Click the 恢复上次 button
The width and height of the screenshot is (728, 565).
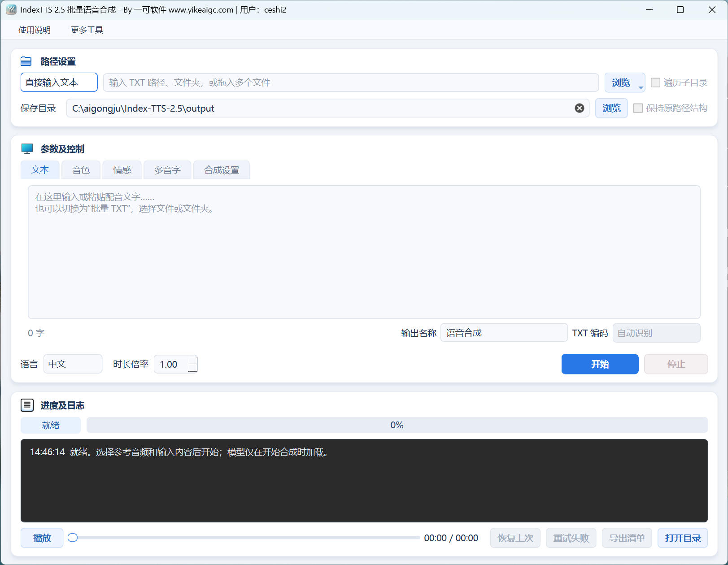pyautogui.click(x=515, y=538)
